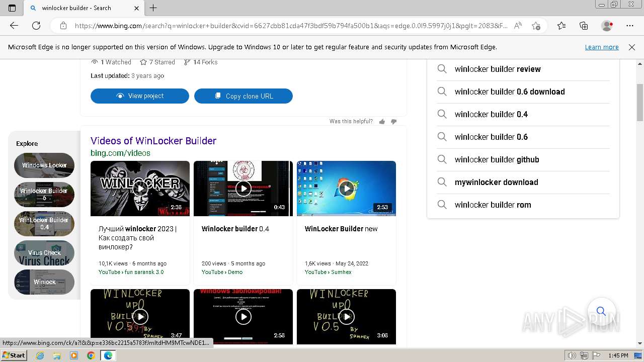Open the volume speaker tray icon

click(572, 355)
